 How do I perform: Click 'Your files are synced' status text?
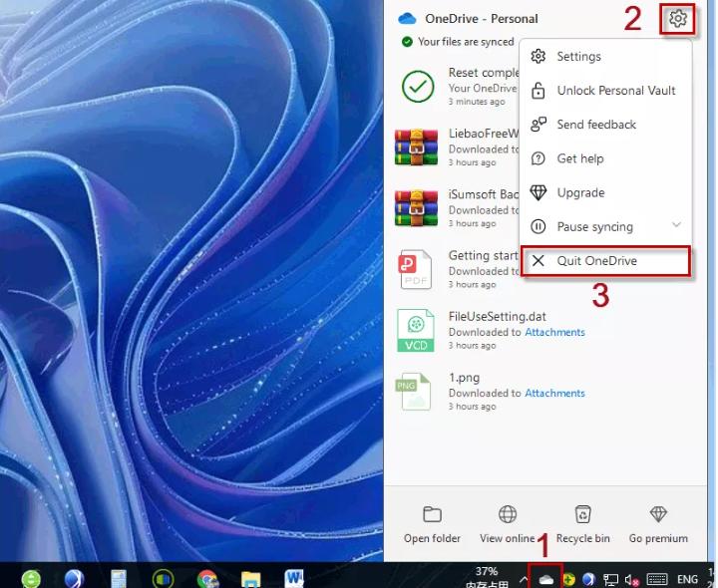(x=466, y=42)
